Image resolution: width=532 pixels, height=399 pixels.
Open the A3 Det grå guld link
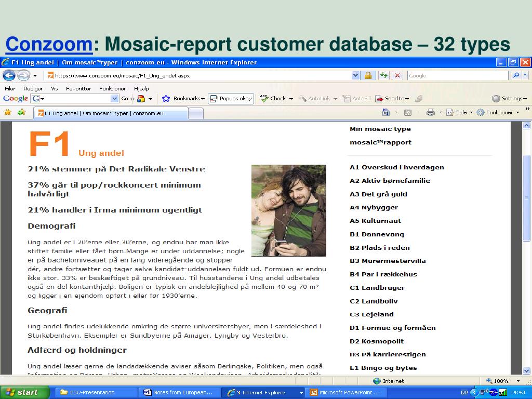pos(378,194)
